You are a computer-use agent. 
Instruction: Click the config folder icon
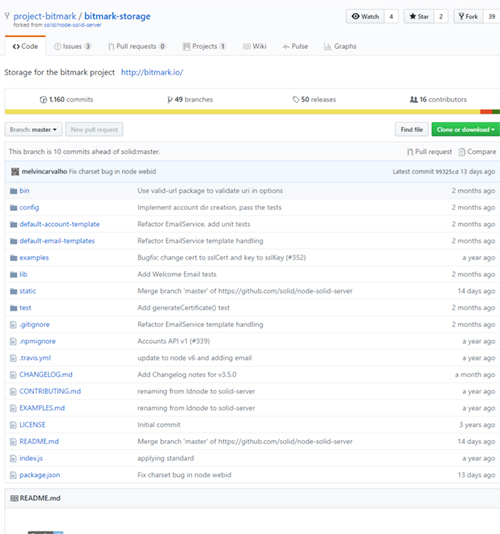click(14, 207)
